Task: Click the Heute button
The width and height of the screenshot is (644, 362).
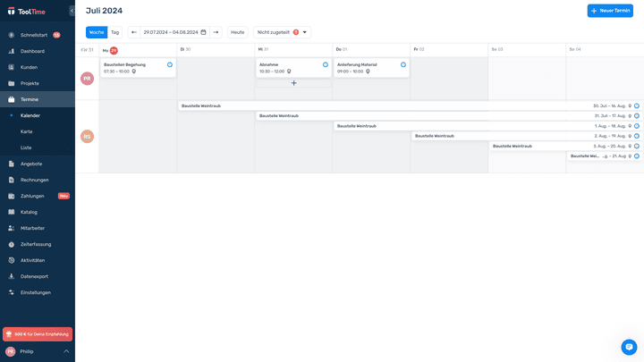Action: [237, 32]
